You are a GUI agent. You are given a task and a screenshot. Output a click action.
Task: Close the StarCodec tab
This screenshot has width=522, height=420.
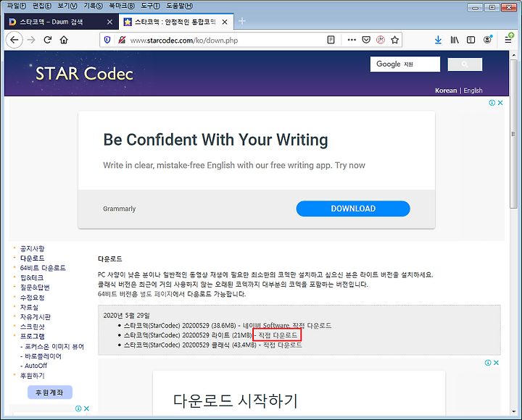tap(225, 22)
